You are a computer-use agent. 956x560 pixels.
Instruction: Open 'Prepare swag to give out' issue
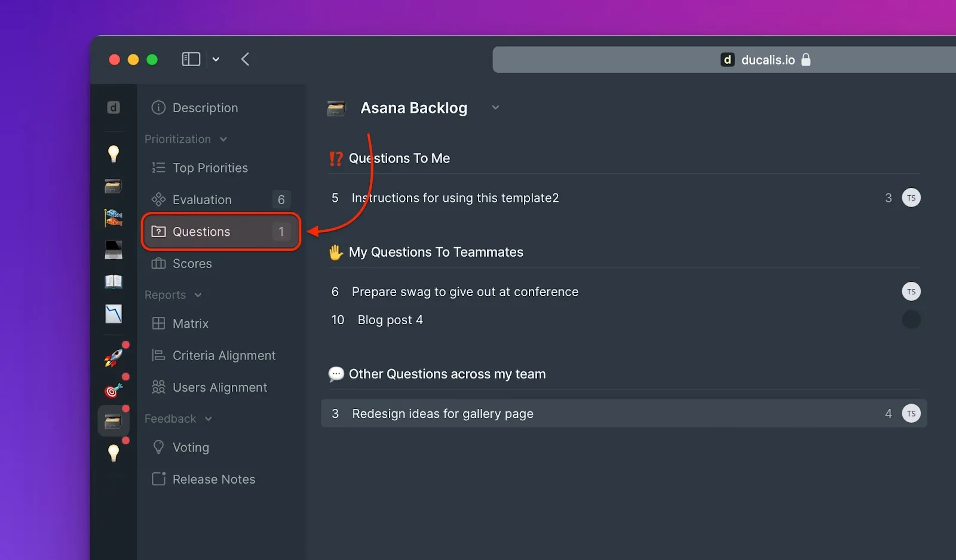(465, 292)
